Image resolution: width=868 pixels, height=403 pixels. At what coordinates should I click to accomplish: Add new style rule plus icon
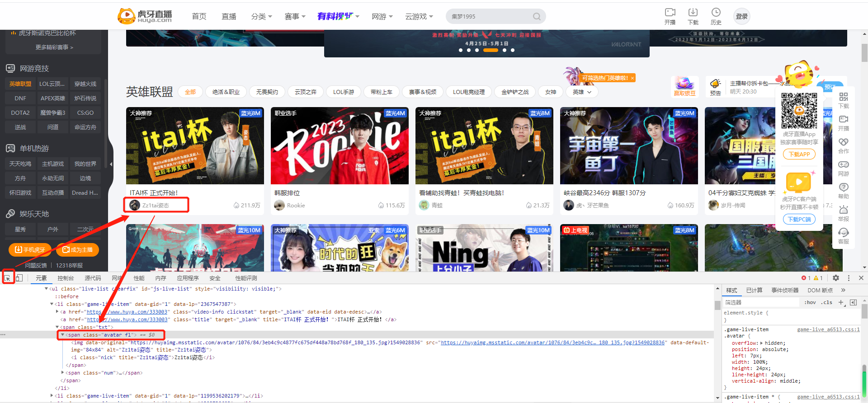click(841, 302)
